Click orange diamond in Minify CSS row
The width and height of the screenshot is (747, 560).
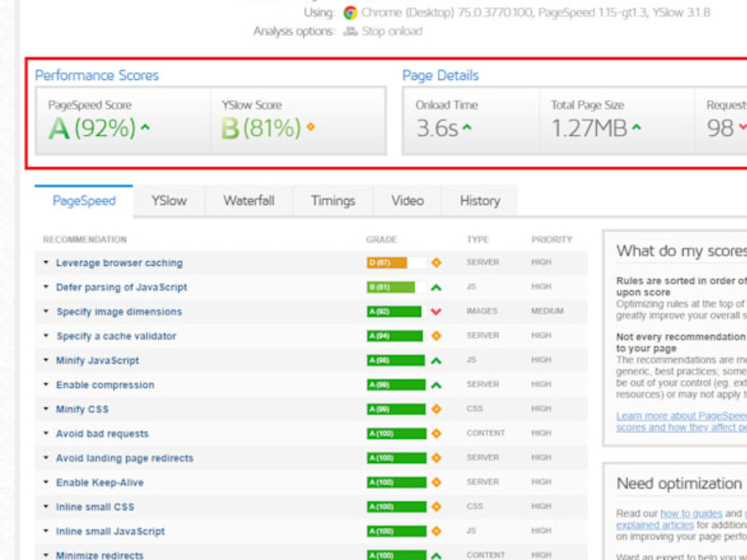click(x=436, y=409)
